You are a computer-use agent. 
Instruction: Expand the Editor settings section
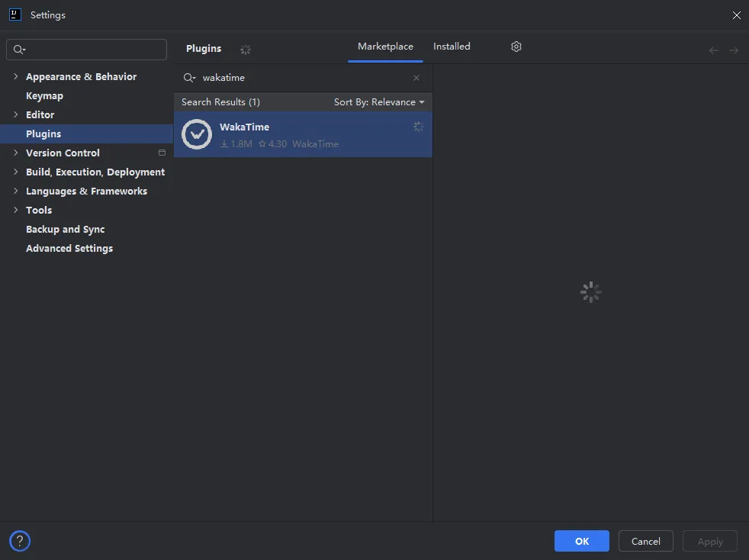click(15, 114)
